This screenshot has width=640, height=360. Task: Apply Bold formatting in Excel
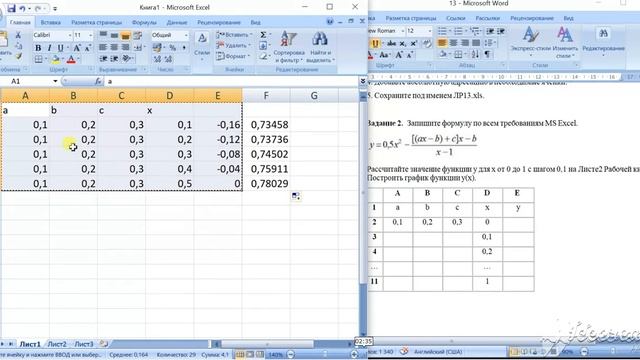click(x=38, y=48)
